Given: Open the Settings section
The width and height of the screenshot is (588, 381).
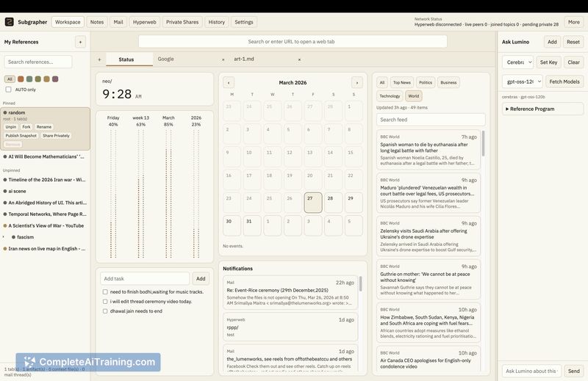Looking at the screenshot, I should pyautogui.click(x=244, y=22).
